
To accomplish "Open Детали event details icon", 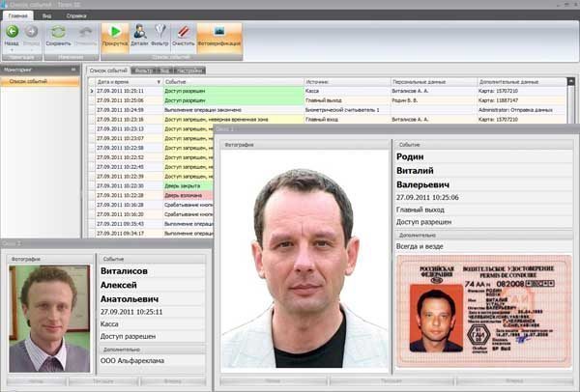I will point(139,33).
